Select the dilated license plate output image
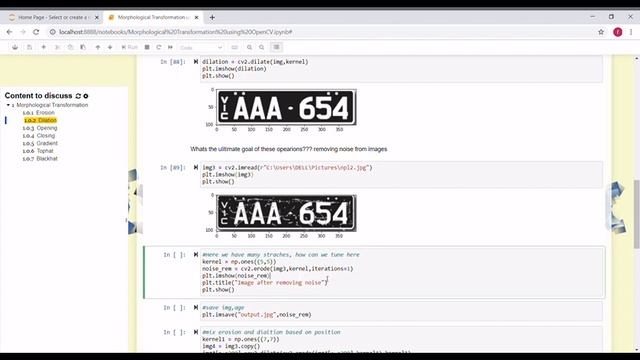The image size is (640, 360). [x=286, y=107]
